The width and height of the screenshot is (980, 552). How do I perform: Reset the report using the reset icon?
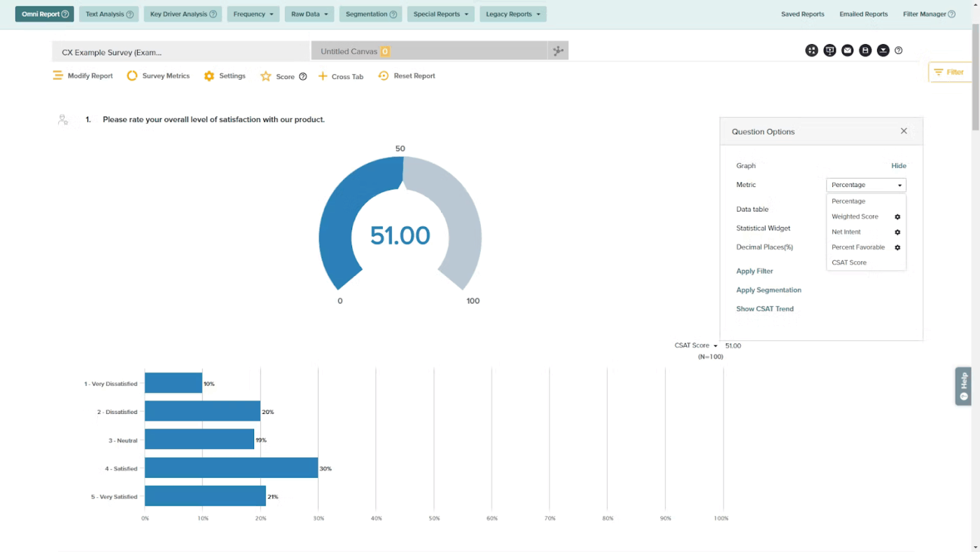(x=383, y=76)
